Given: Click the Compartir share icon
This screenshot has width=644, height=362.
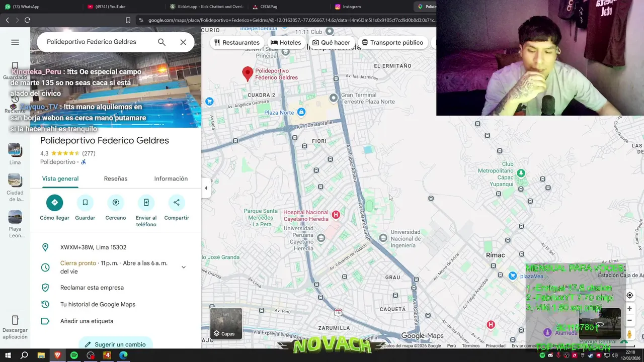Looking at the screenshot, I should pos(177,203).
